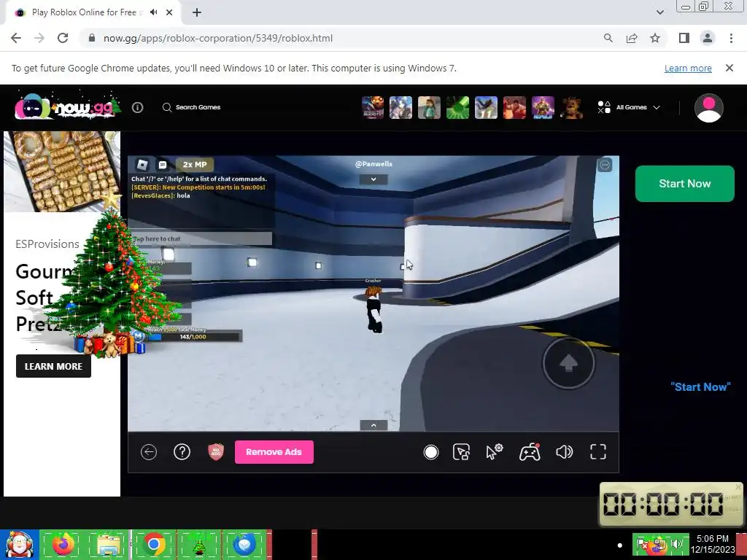This screenshot has width=747, height=560.
Task: Click the Learn more link in Chrome infobar
Action: click(x=688, y=68)
